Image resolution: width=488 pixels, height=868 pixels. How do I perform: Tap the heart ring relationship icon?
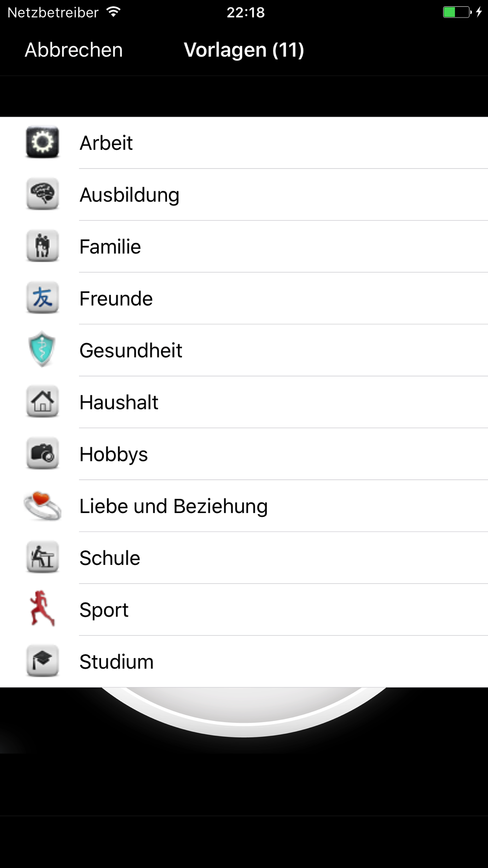[42, 506]
